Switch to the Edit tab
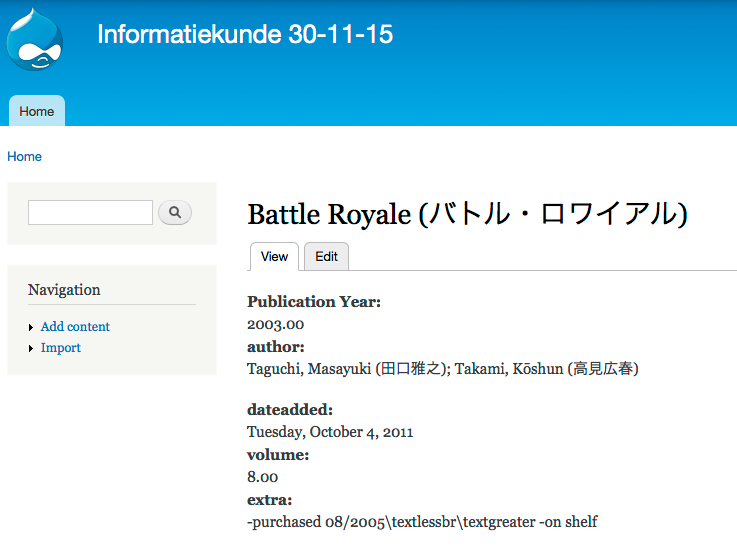Viewport: 737px width, 559px height. (x=326, y=256)
